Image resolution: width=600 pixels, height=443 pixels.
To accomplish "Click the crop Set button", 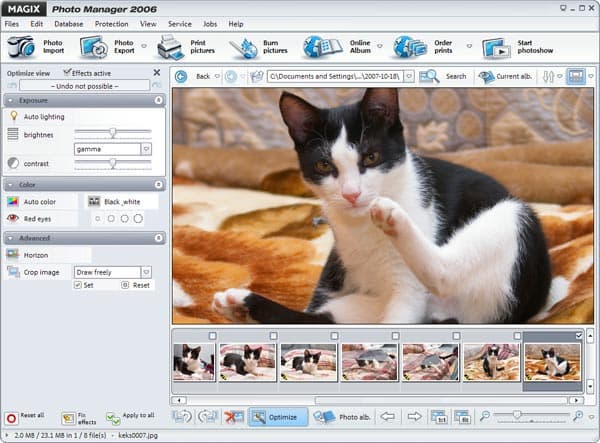I will pyautogui.click(x=84, y=285).
